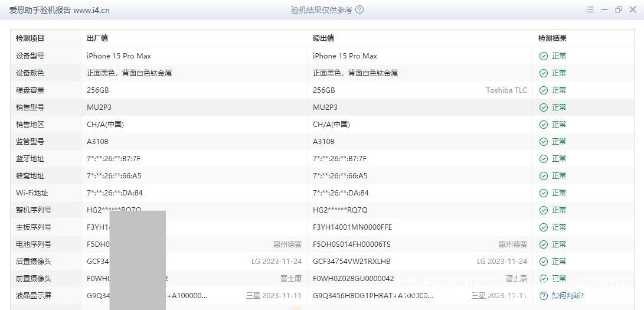
Task: Click the read value F3YH14001MN0000FFE
Action: pos(352,227)
